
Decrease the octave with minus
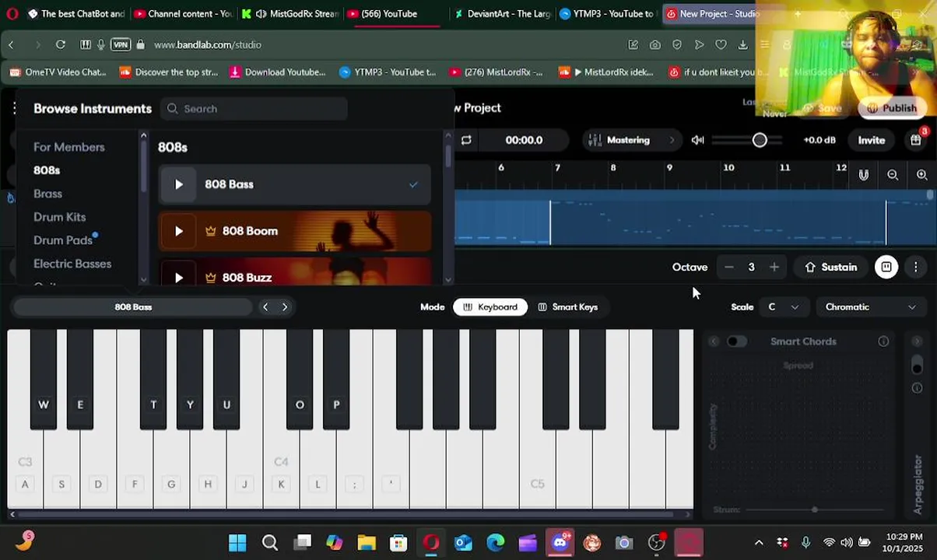tap(728, 267)
